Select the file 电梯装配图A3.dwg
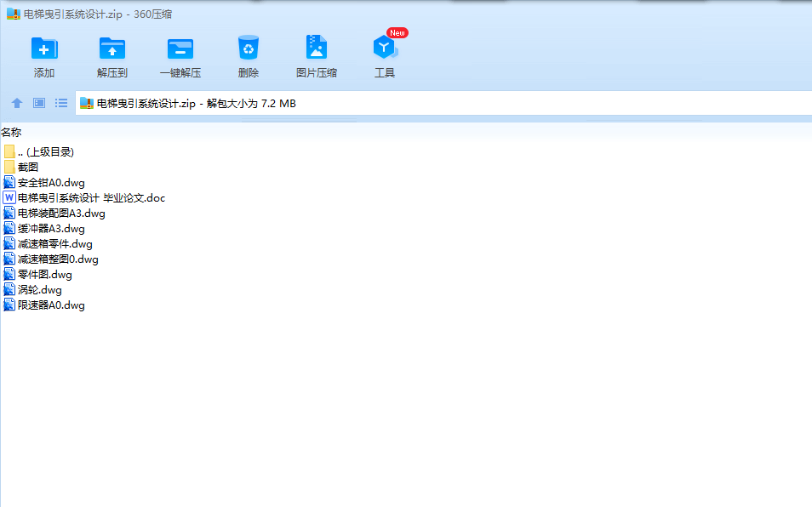The image size is (812, 507). [x=61, y=214]
